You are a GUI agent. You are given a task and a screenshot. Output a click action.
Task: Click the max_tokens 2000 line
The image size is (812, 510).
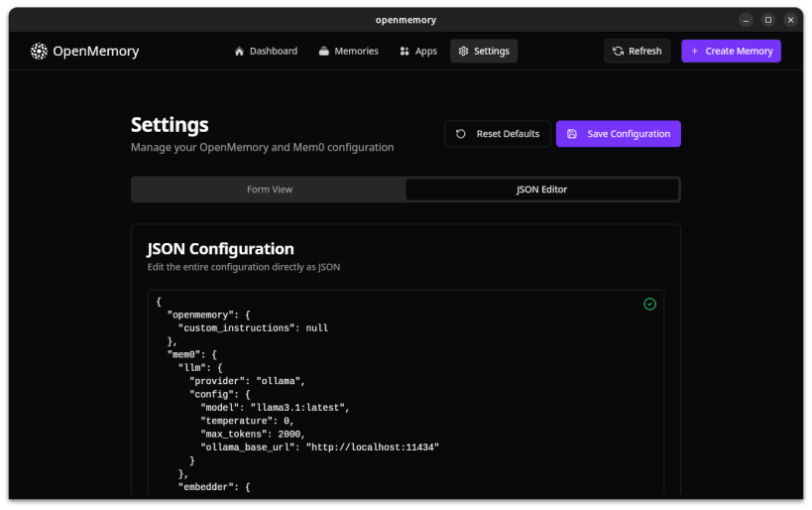253,434
